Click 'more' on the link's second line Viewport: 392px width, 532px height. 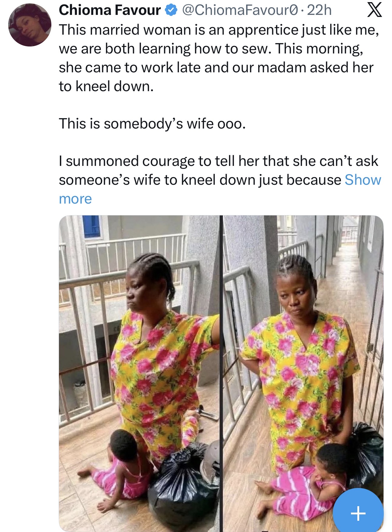click(x=75, y=199)
